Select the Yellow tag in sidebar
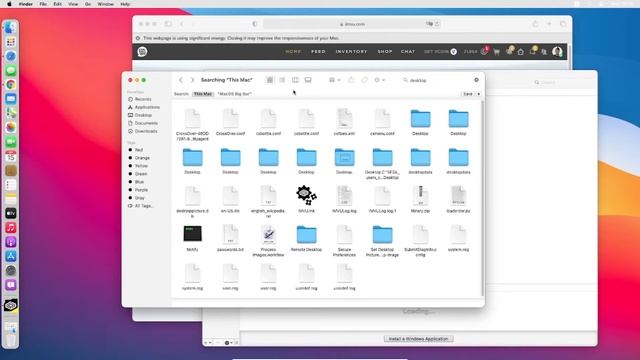 point(141,166)
